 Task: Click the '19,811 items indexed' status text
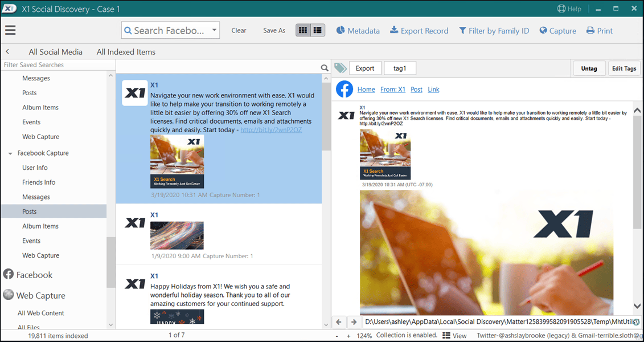58,336
